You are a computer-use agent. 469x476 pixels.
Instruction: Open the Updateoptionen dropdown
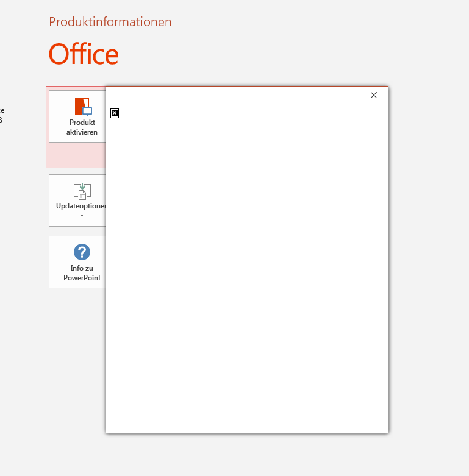[x=77, y=201]
